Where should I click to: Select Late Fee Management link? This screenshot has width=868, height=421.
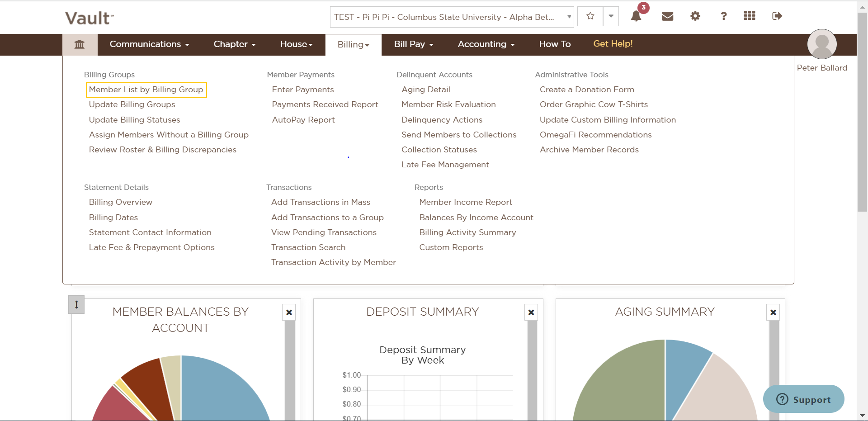click(x=445, y=165)
